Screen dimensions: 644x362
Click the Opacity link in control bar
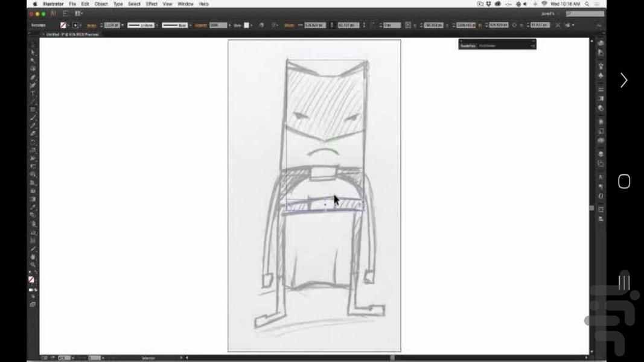(200, 25)
